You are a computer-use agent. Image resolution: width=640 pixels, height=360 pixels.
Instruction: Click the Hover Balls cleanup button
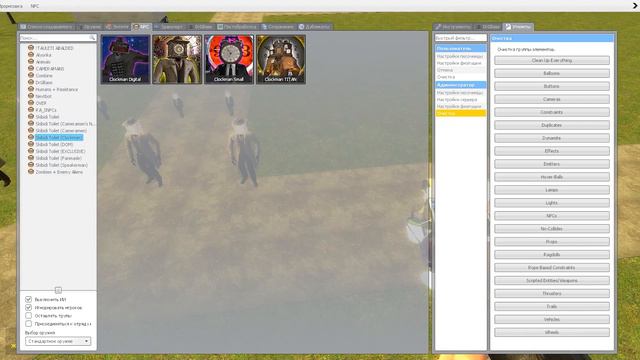[552, 177]
